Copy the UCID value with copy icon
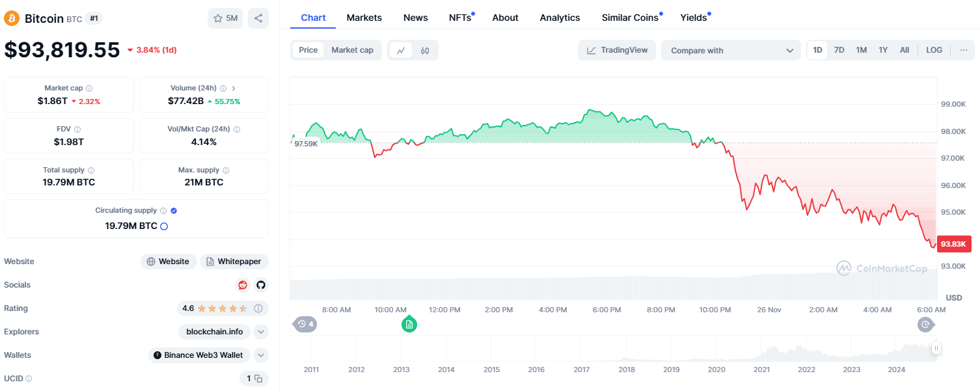 [258, 379]
